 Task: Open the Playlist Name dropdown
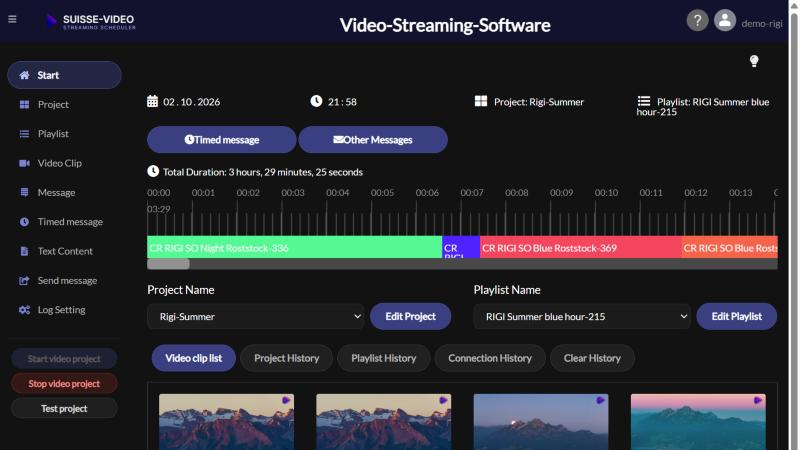click(x=582, y=316)
